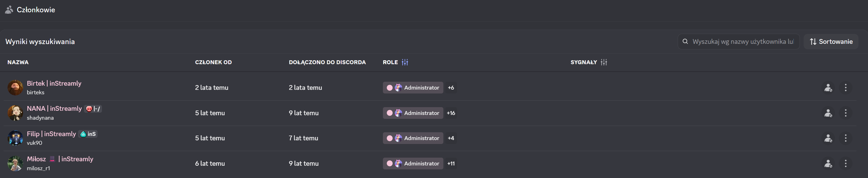Expand the +11 roles list for milosz_r1
The width and height of the screenshot is (868, 178).
coord(451,163)
